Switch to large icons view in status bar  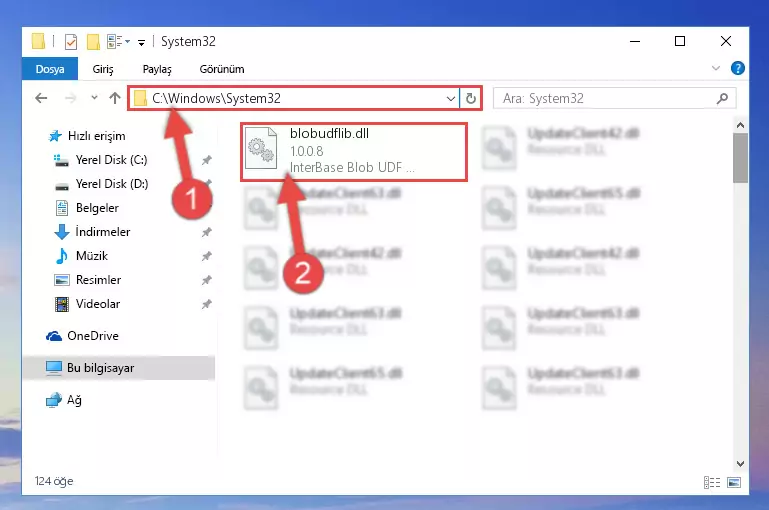pos(734,483)
